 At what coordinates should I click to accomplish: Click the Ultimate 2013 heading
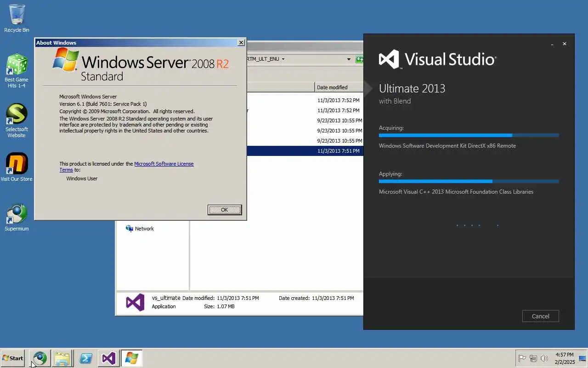412,88
